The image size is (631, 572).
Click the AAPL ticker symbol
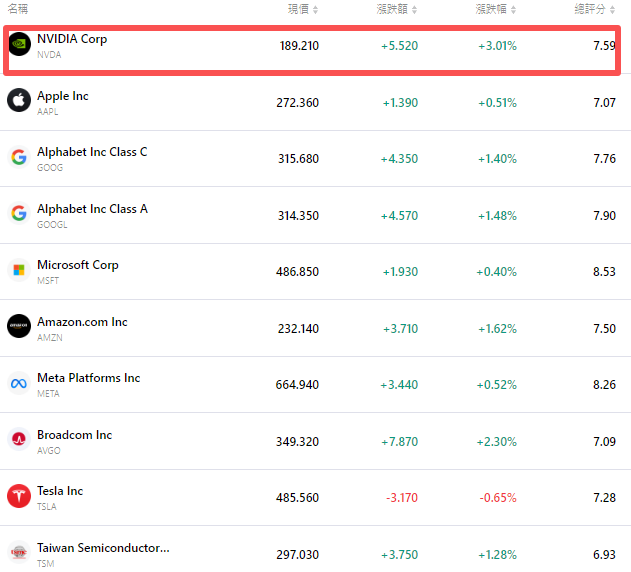point(47,112)
